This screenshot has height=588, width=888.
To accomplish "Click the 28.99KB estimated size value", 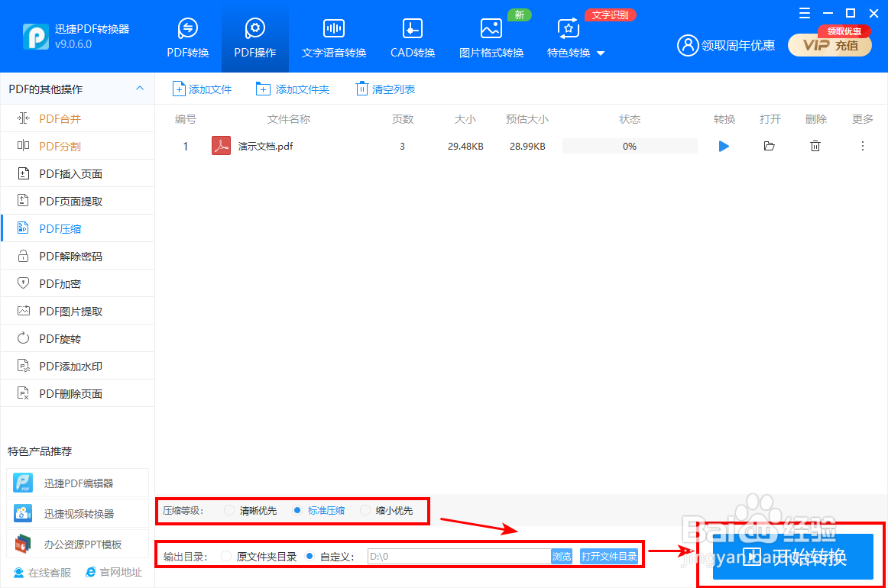I will coord(527,146).
